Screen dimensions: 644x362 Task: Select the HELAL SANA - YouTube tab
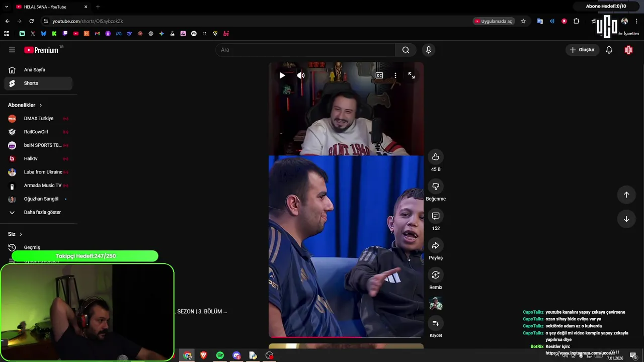coord(51,7)
